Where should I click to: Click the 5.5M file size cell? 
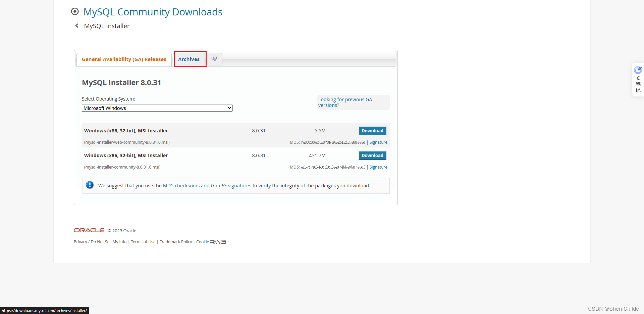coord(320,131)
